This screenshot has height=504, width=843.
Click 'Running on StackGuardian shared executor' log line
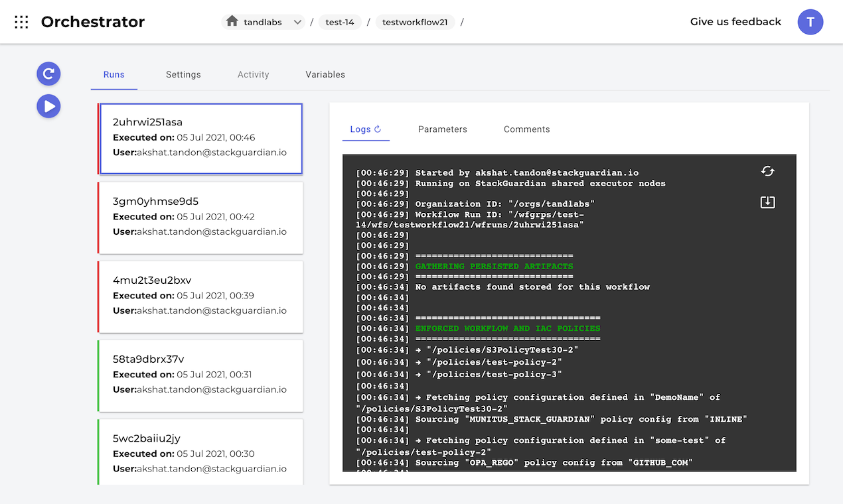click(510, 184)
